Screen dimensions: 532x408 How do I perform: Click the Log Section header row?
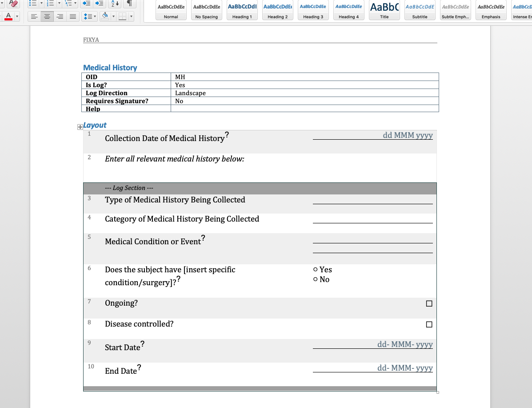(260, 188)
